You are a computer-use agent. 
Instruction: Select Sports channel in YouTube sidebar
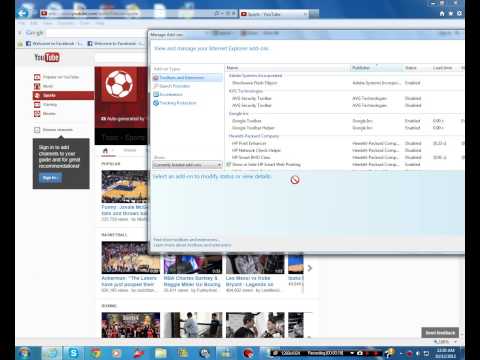click(63, 95)
